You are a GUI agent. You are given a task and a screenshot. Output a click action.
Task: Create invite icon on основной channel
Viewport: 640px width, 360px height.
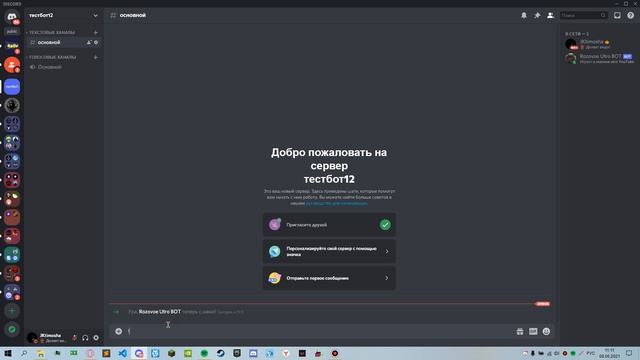[89, 42]
